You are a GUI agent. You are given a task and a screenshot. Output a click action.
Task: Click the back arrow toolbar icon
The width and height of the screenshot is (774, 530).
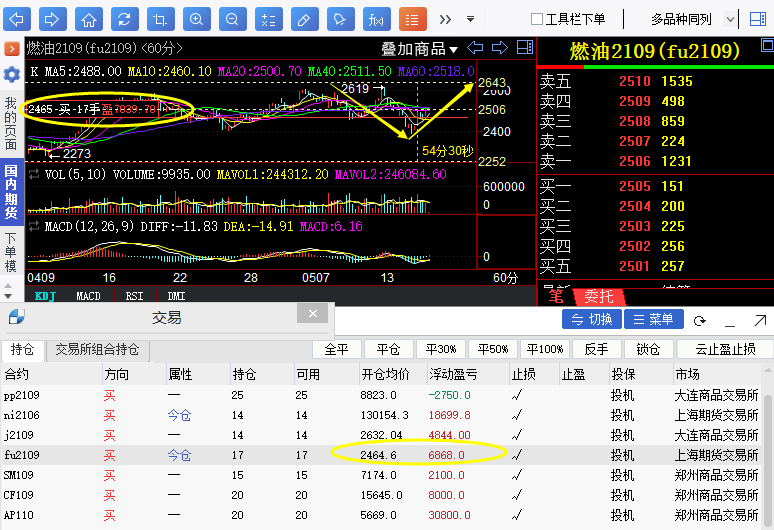point(17,20)
